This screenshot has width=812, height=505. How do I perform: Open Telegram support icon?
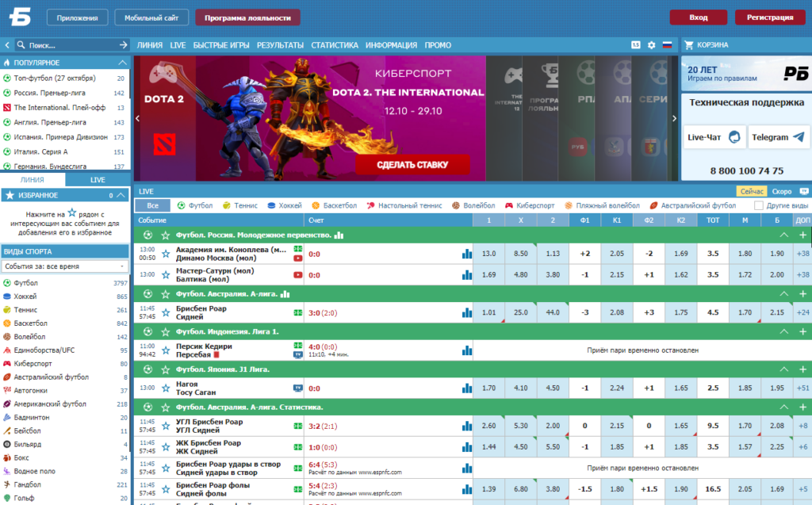click(799, 137)
